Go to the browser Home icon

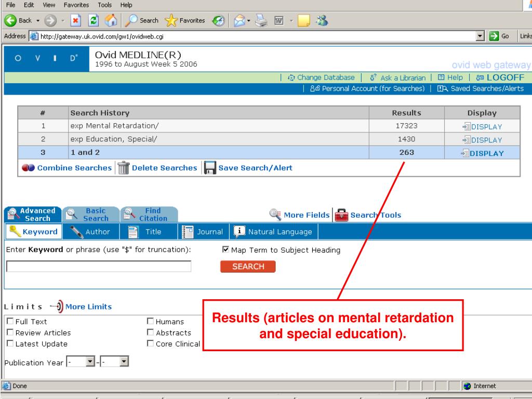111,21
